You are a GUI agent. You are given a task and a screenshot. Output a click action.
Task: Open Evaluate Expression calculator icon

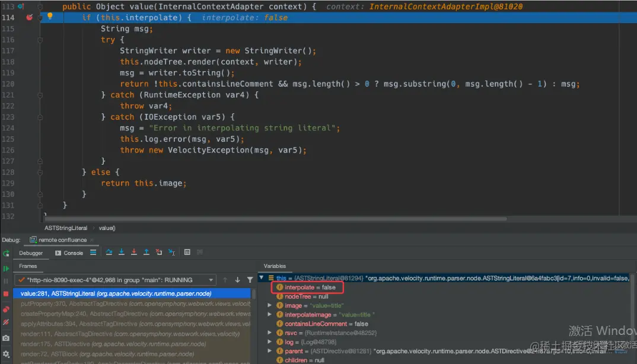(187, 253)
